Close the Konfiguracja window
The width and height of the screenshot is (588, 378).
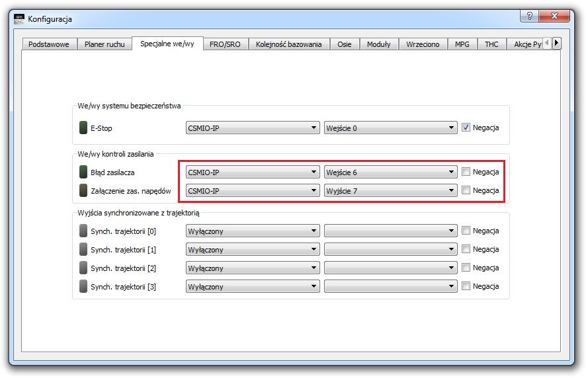554,16
